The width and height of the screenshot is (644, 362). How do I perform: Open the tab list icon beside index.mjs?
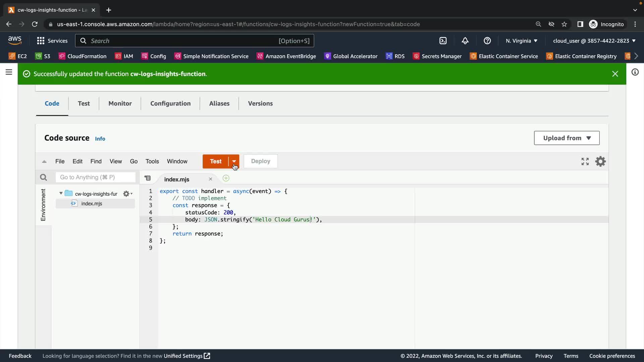click(148, 178)
